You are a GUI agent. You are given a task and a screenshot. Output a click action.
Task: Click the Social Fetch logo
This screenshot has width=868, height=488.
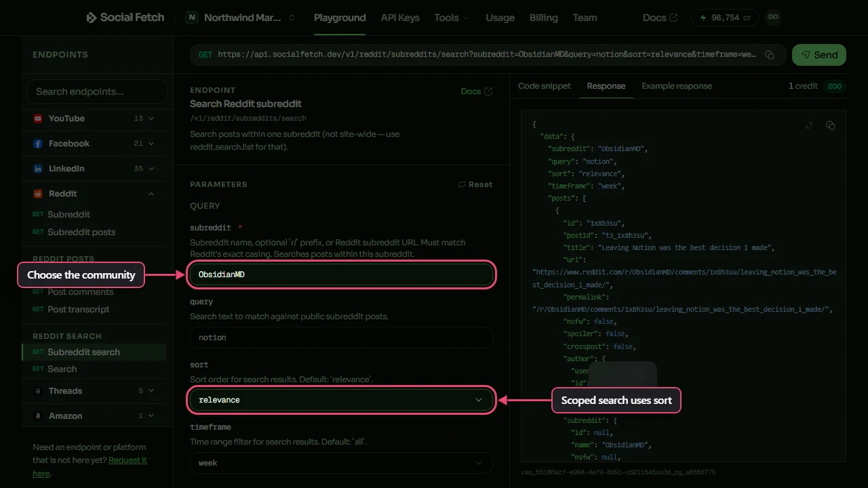click(125, 18)
